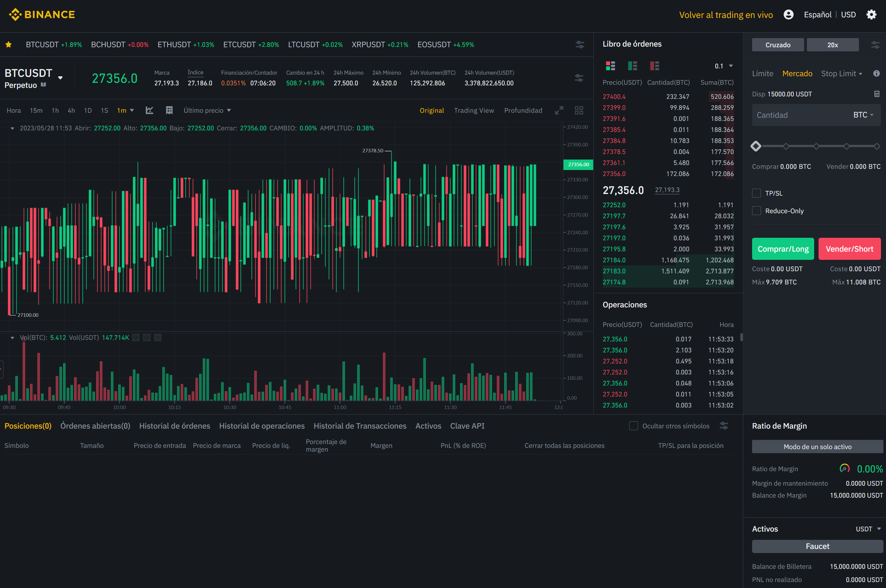
Task: Switch to Trading View chart tab
Action: (x=474, y=110)
